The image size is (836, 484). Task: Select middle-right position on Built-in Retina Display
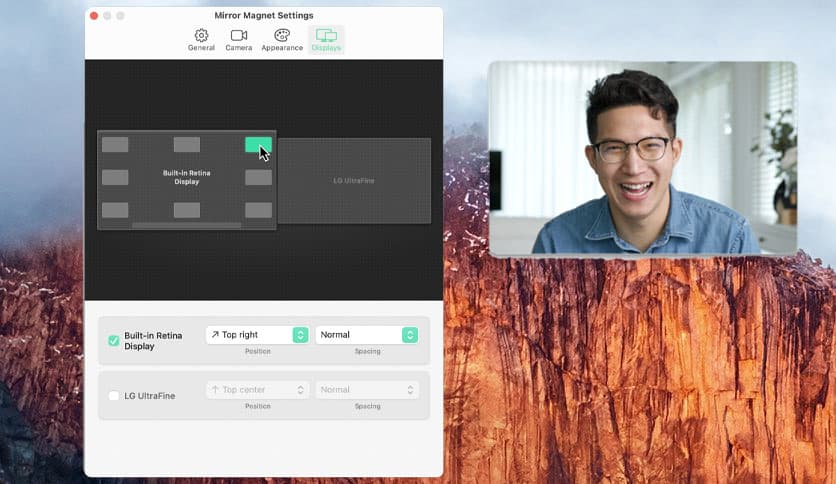[258, 178]
